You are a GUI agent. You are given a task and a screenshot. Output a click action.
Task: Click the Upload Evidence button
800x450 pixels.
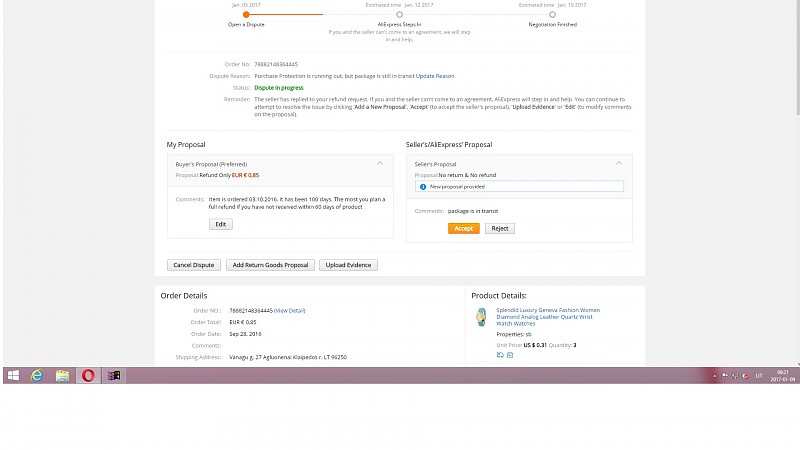[348, 265]
